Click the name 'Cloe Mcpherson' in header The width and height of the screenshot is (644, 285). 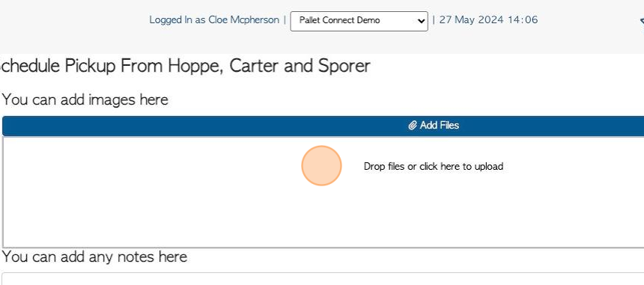(244, 19)
